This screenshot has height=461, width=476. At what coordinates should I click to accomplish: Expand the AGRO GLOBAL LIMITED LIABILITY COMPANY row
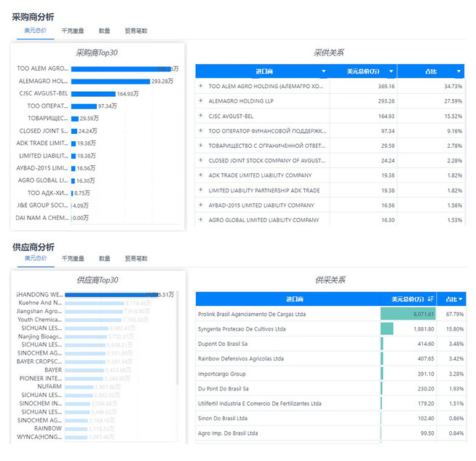tap(200, 219)
